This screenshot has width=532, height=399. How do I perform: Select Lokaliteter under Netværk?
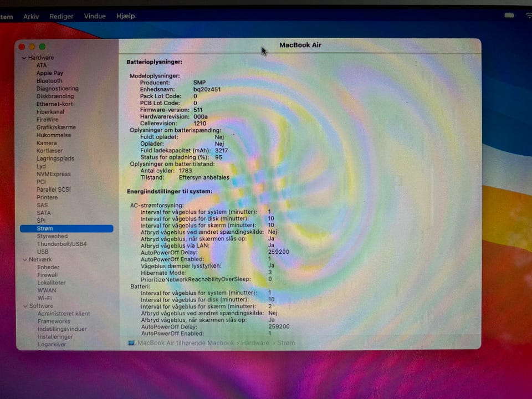51,283
